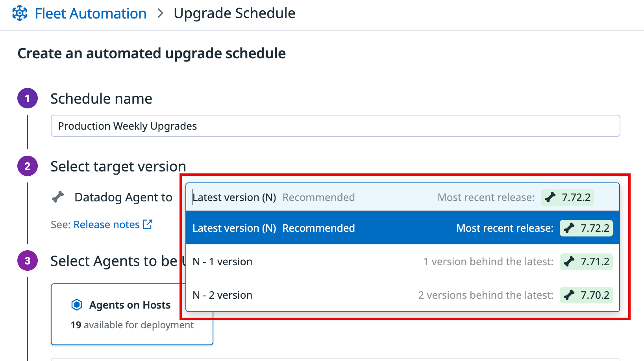Image resolution: width=644 pixels, height=361 pixels.
Task: Click the Fleet Automation logo icon
Action: (20, 13)
